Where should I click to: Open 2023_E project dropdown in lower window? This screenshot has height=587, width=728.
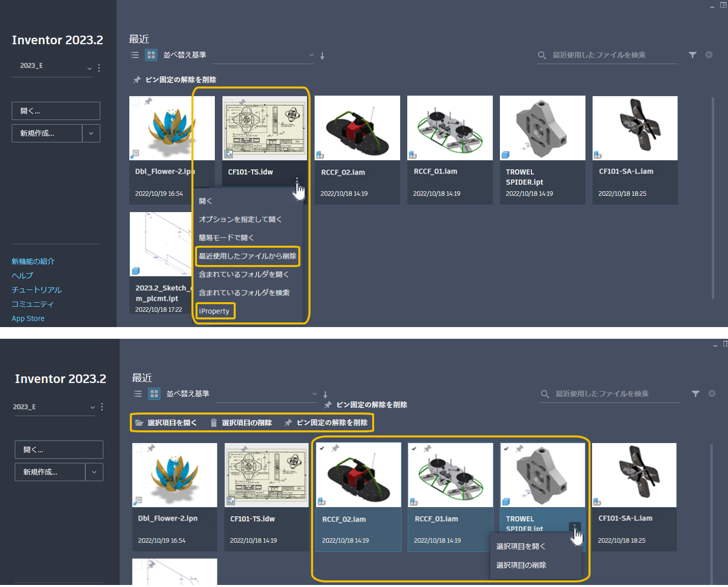(x=55, y=407)
